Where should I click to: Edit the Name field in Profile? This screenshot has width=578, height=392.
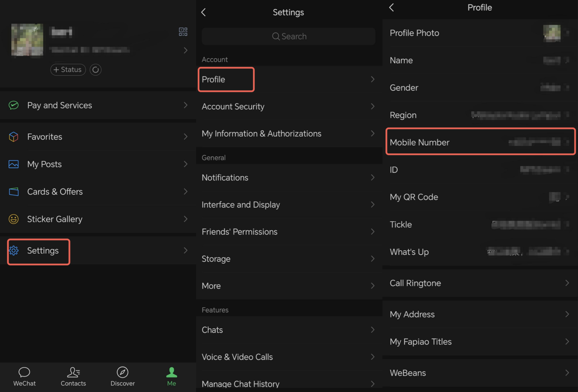[480, 60]
